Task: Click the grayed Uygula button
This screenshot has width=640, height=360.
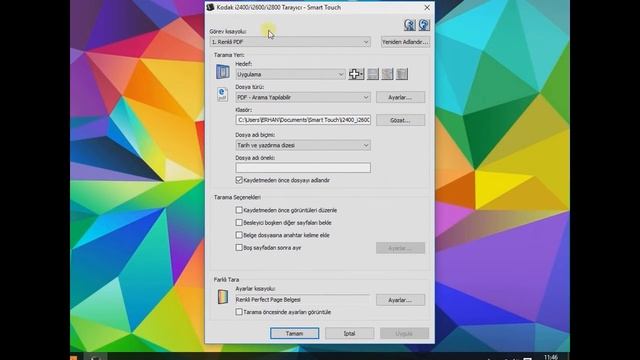Action: click(x=404, y=333)
